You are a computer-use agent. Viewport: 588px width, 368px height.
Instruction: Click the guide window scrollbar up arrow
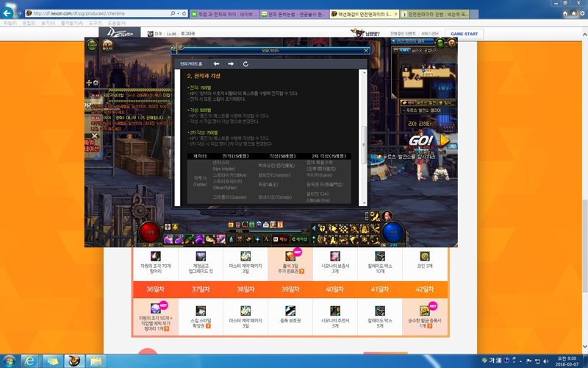(x=363, y=72)
